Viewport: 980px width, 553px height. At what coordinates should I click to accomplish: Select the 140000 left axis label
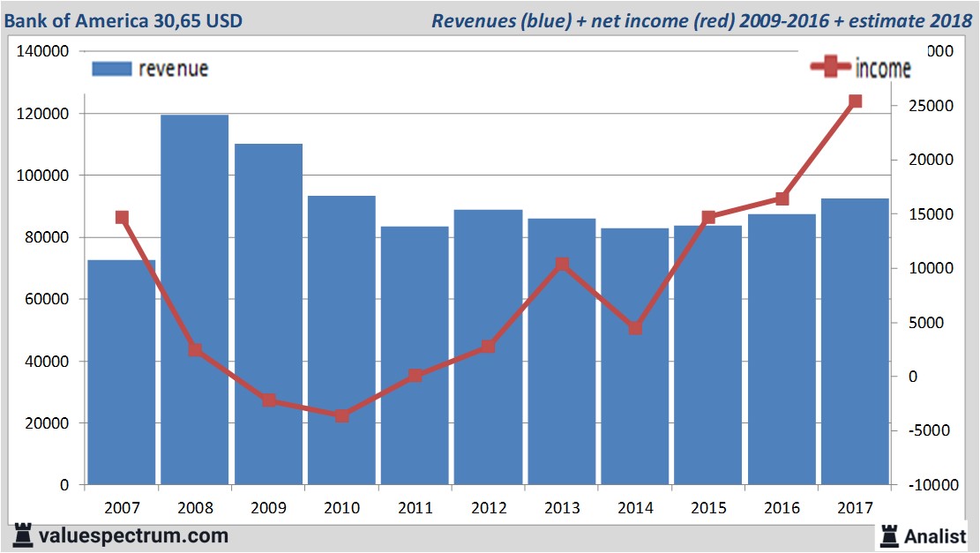click(43, 51)
